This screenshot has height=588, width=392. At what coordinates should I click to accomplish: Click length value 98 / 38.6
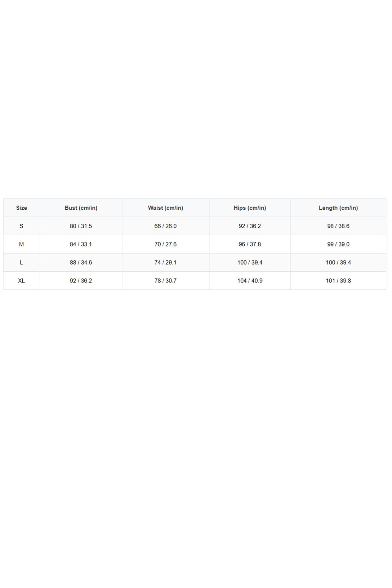[x=338, y=226]
